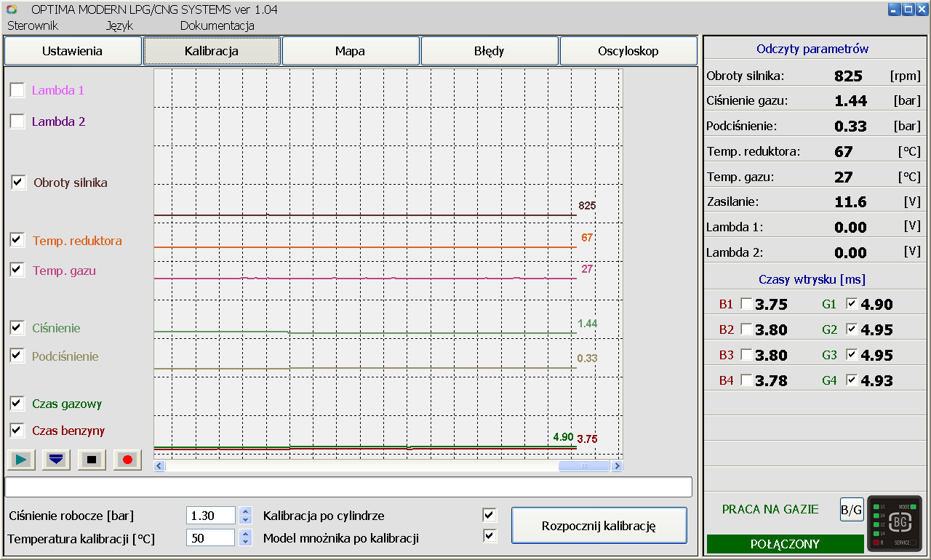
Task: Enable the Lambda 2 trace checkbox
Action: pos(17,121)
